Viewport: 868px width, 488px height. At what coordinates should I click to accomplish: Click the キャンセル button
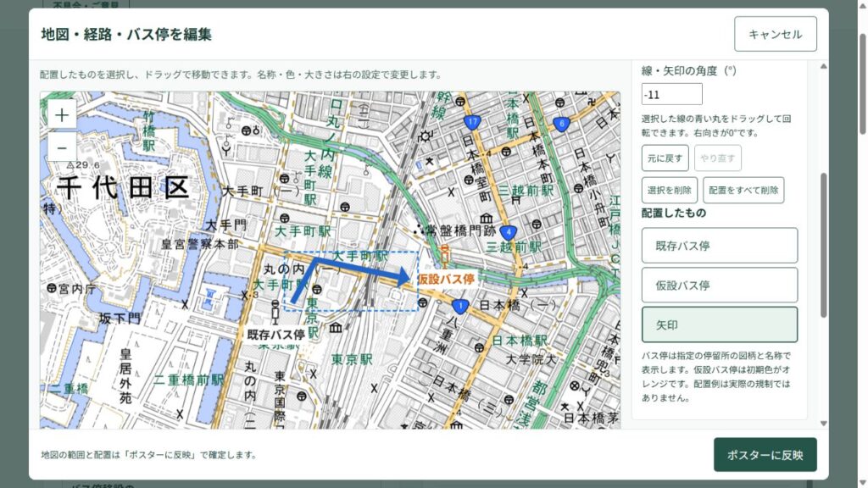click(775, 34)
